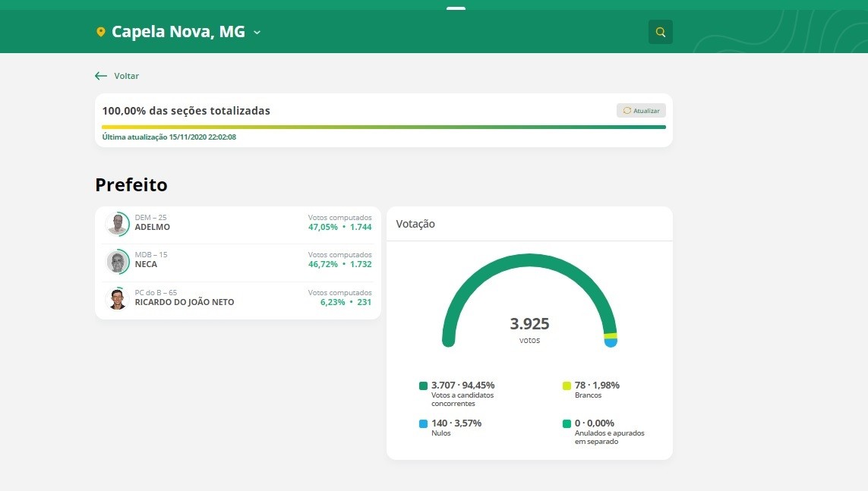
Task: Click party label MDB – 15
Action: coord(151,254)
